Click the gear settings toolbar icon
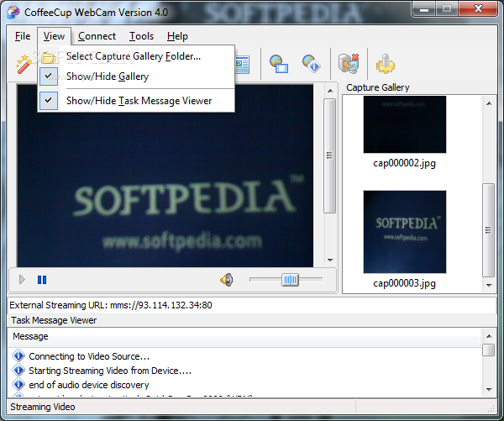This screenshot has height=421, width=504. pyautogui.click(x=385, y=64)
